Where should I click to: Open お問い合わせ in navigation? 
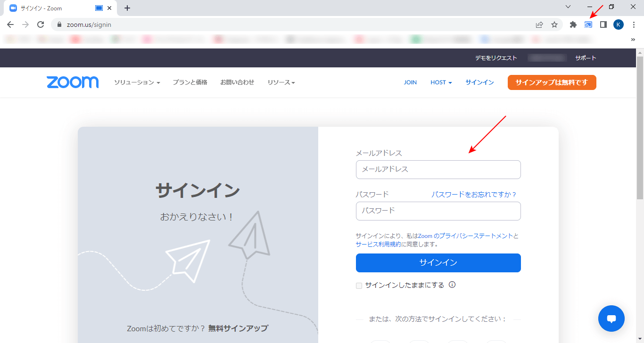point(237,82)
